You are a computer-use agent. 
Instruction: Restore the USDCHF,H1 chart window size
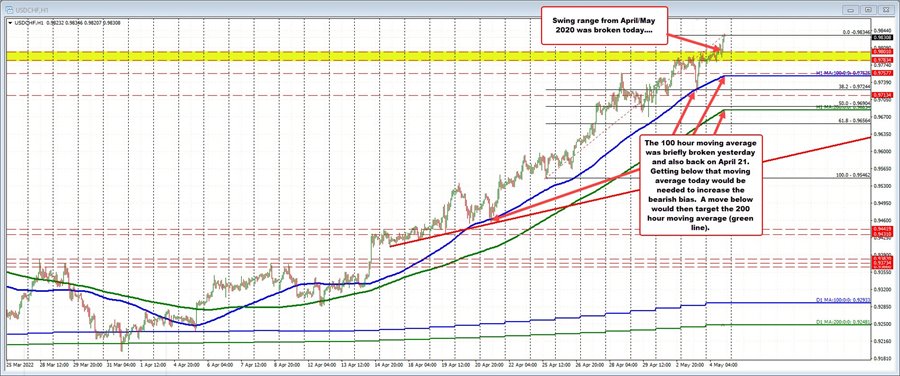[x=868, y=10]
